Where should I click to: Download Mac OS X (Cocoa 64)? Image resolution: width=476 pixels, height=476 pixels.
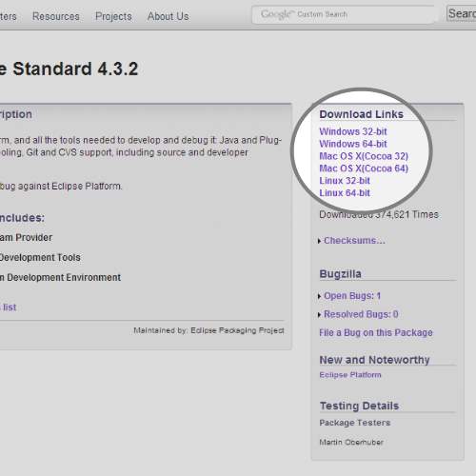pyautogui.click(x=364, y=169)
